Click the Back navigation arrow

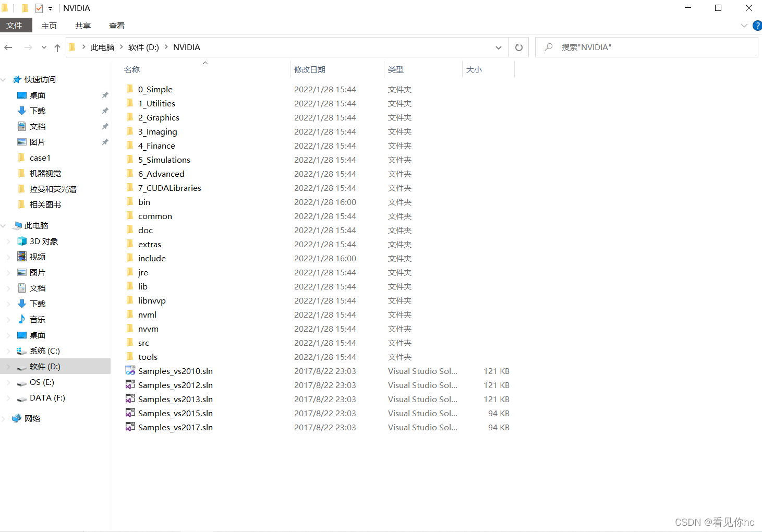pyautogui.click(x=8, y=47)
